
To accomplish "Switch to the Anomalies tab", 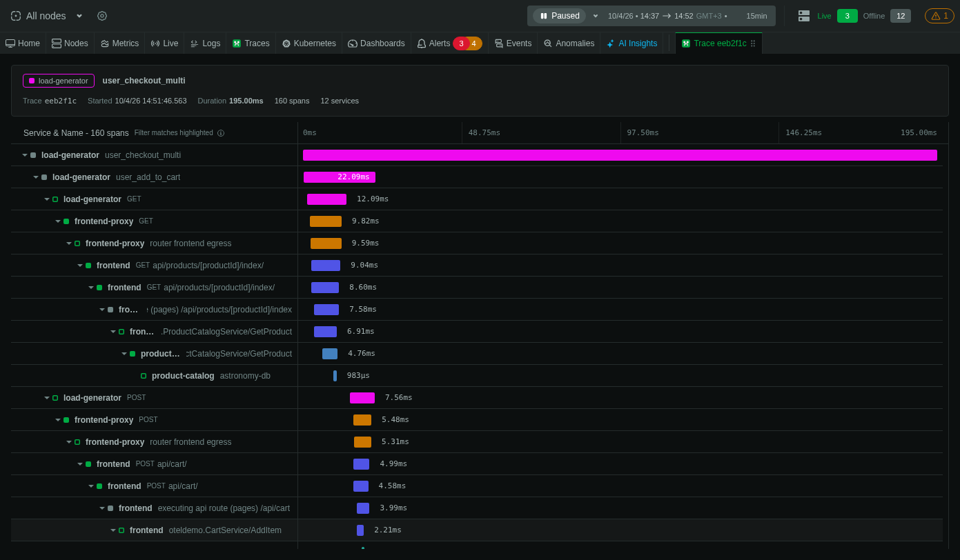I will [569, 43].
